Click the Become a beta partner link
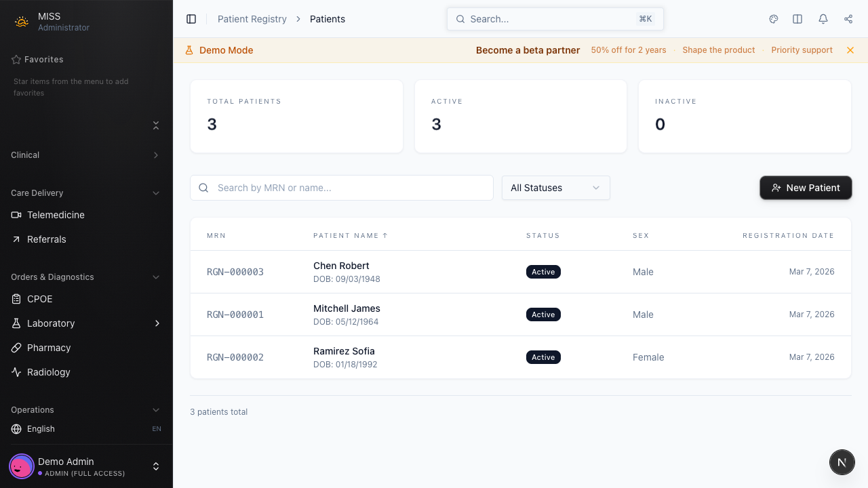The height and width of the screenshot is (488, 868). point(528,50)
